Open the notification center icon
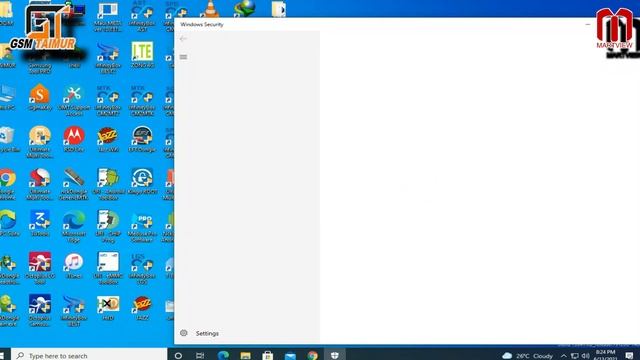This screenshot has height=360, width=640. pyautogui.click(x=629, y=356)
